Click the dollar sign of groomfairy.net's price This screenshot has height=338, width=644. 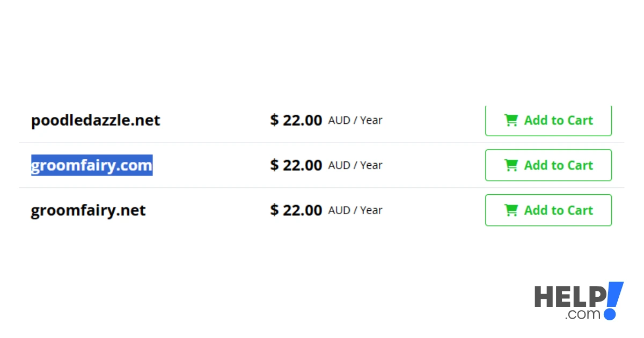(274, 210)
